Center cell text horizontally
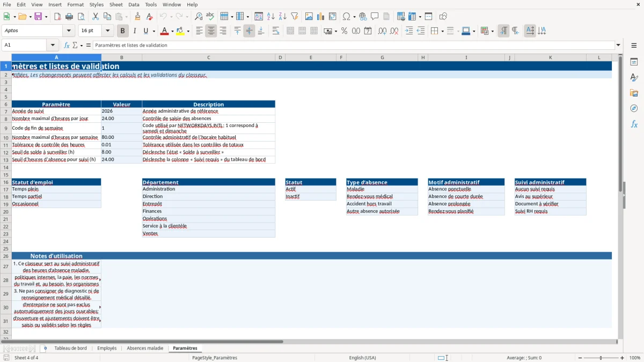The image size is (644, 362). 211,31
